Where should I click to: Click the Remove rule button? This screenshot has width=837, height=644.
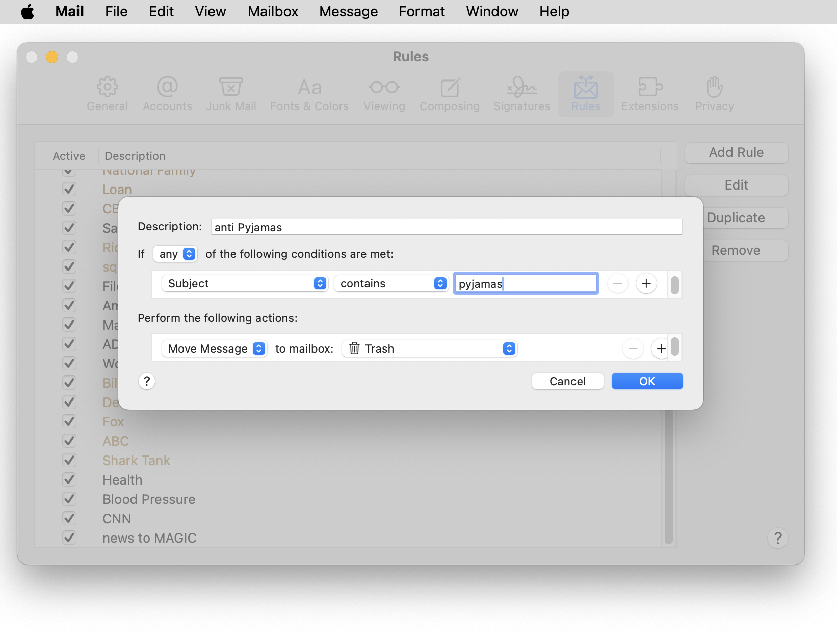pyautogui.click(x=746, y=250)
